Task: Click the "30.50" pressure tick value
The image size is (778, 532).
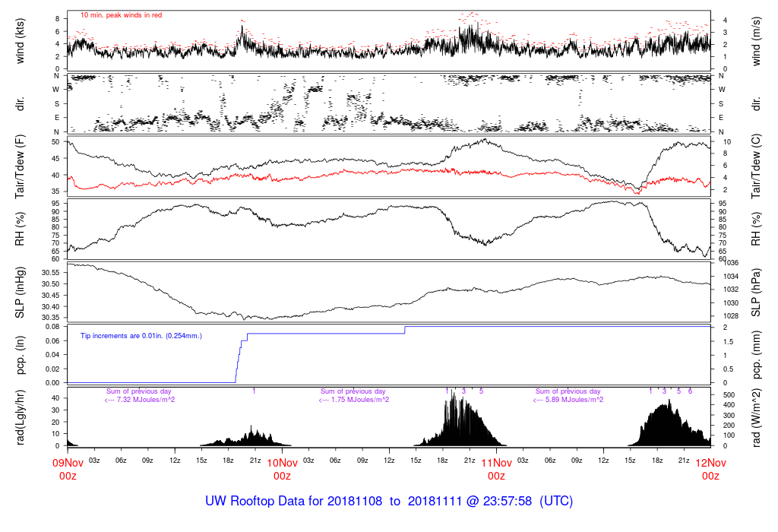Action: click(x=51, y=284)
